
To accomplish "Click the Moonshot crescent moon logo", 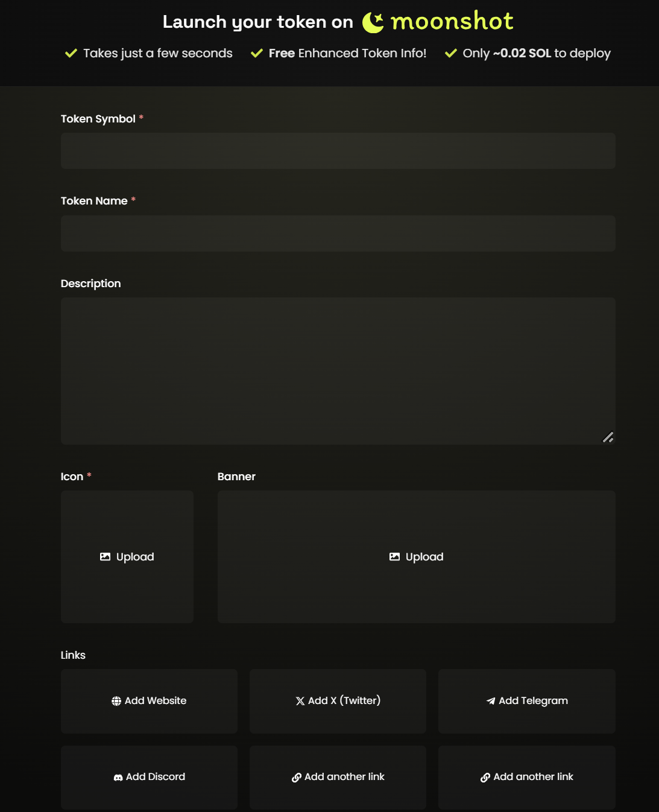I will (x=373, y=23).
